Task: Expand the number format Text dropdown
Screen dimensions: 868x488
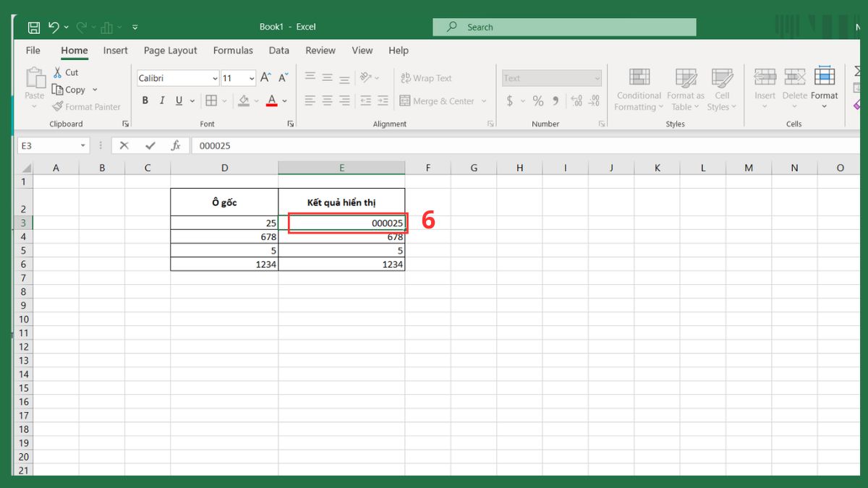Action: coord(597,79)
